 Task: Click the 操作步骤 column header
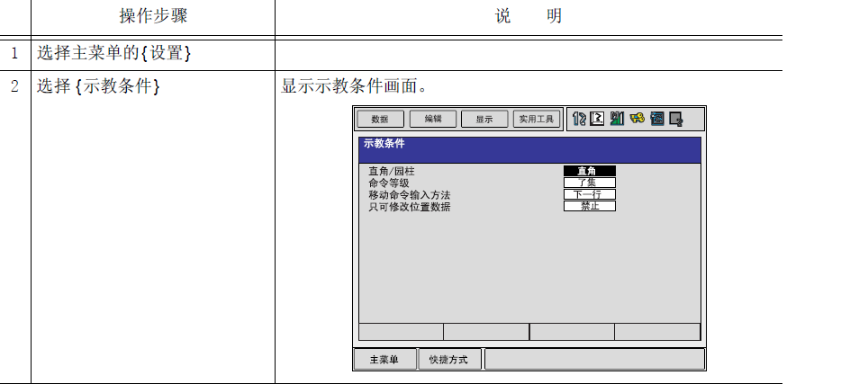(x=153, y=15)
